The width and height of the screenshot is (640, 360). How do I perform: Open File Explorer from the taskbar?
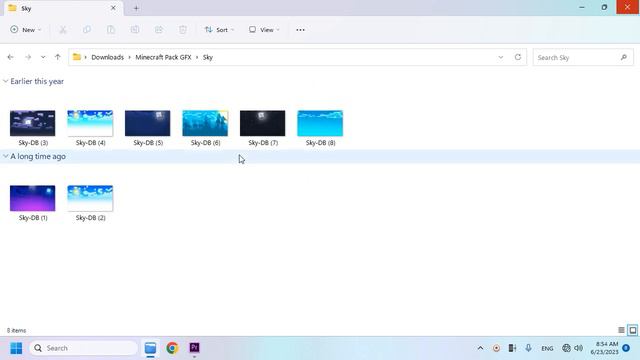coord(151,348)
